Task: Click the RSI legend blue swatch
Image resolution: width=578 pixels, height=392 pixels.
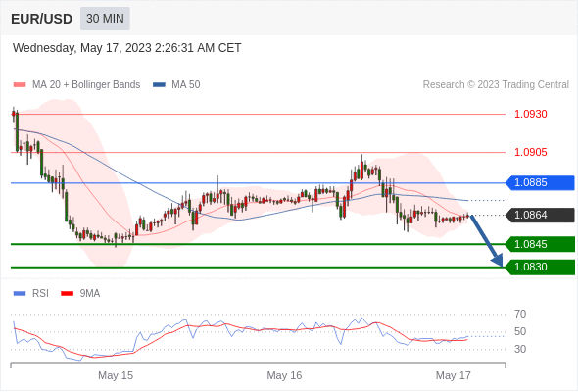Action: point(20,294)
